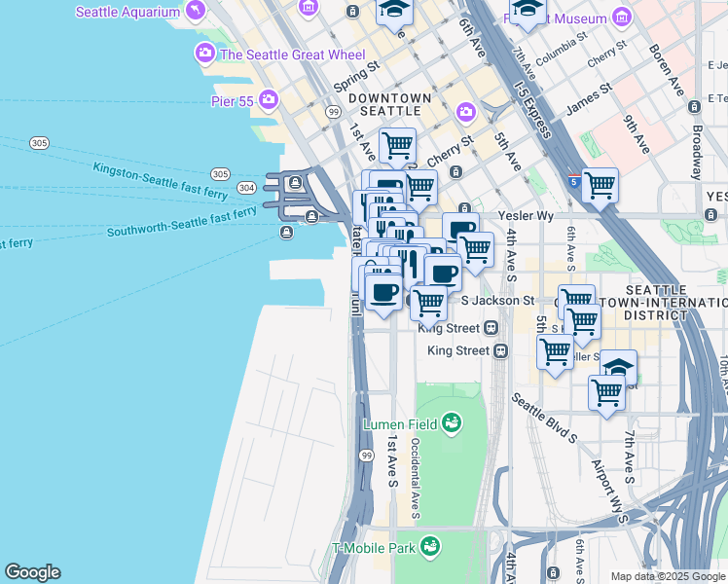Open the Google logo link
The height and width of the screenshot is (584, 728).
pos(32,572)
